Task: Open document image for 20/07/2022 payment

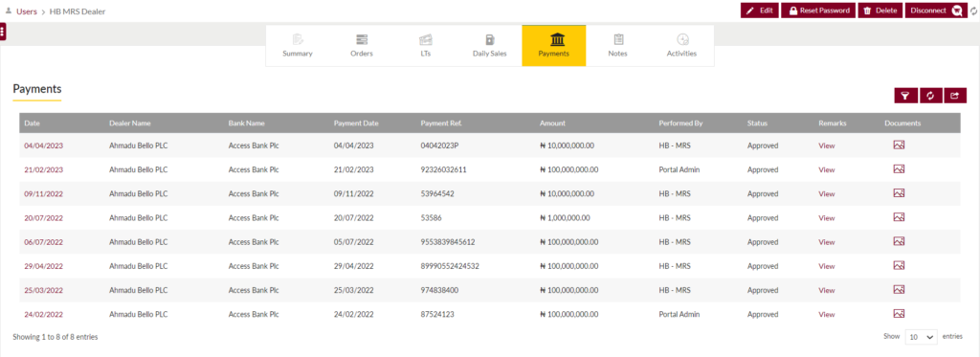Action: point(899,217)
